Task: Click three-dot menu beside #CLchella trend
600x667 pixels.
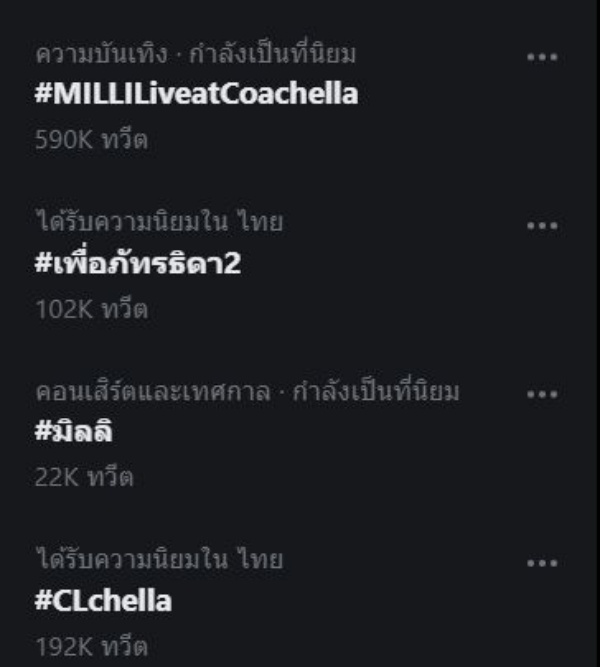Action: coord(541,563)
